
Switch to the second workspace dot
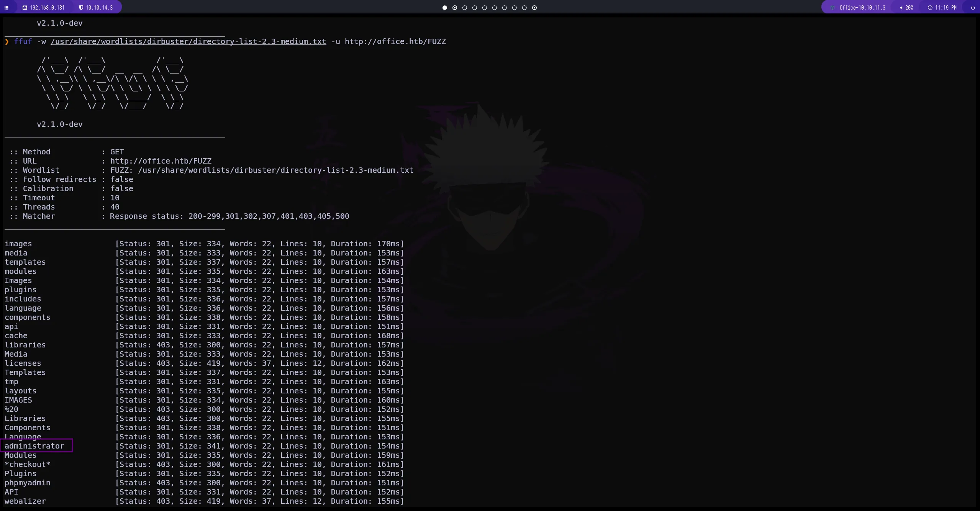coord(454,8)
